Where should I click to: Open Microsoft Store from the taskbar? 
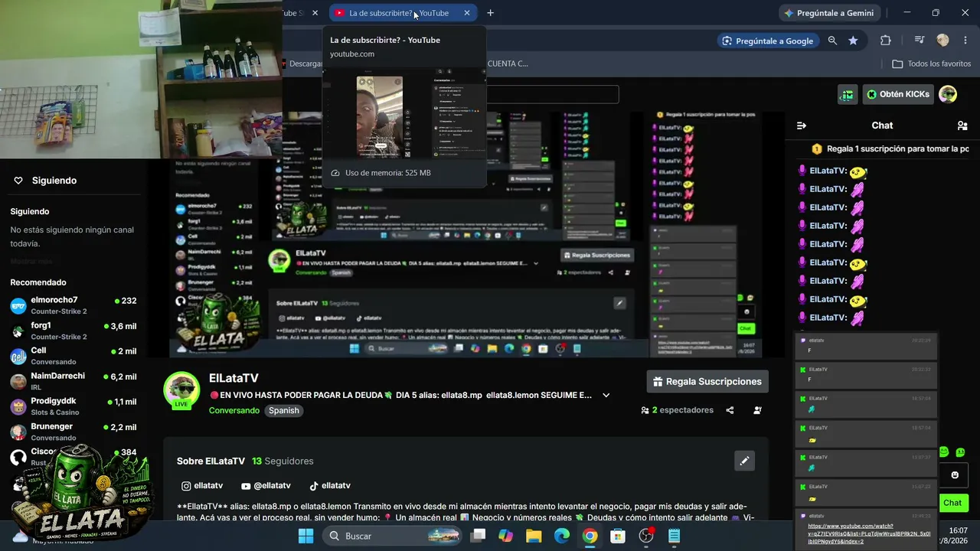click(x=618, y=536)
